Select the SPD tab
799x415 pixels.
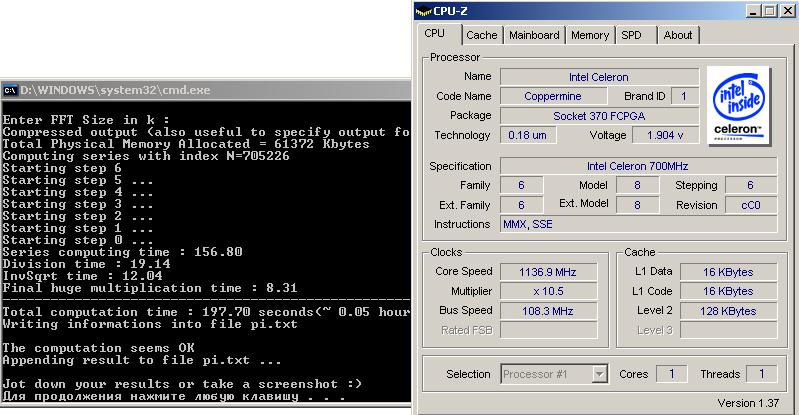tap(635, 35)
